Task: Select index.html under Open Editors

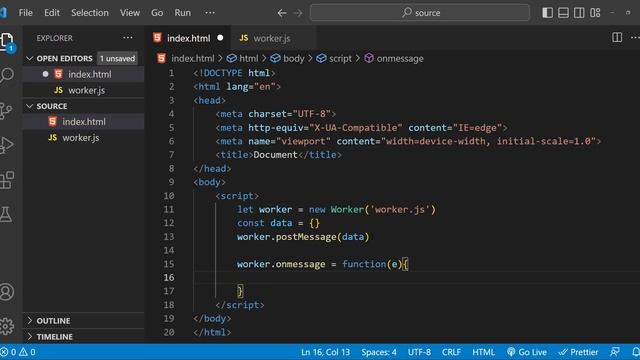Action: (x=83, y=74)
